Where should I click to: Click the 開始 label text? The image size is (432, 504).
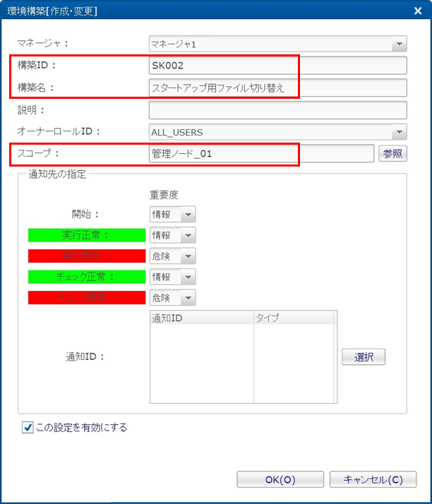point(85,215)
